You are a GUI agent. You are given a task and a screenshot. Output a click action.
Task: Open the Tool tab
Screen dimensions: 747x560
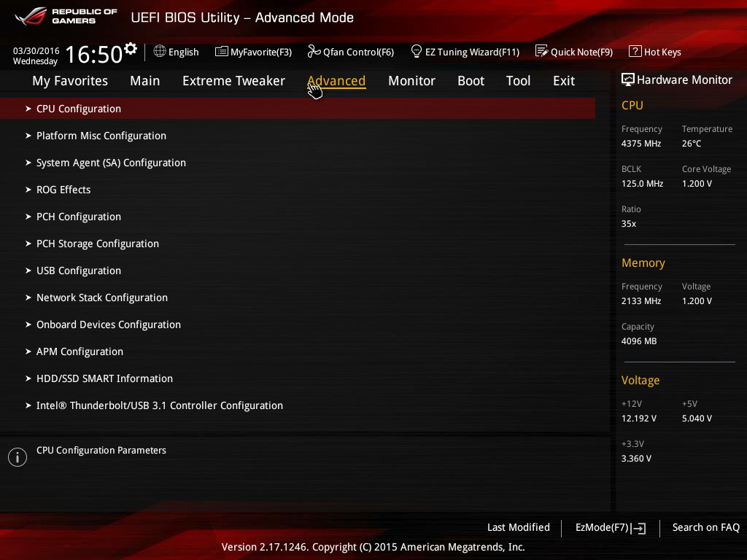[x=518, y=81]
